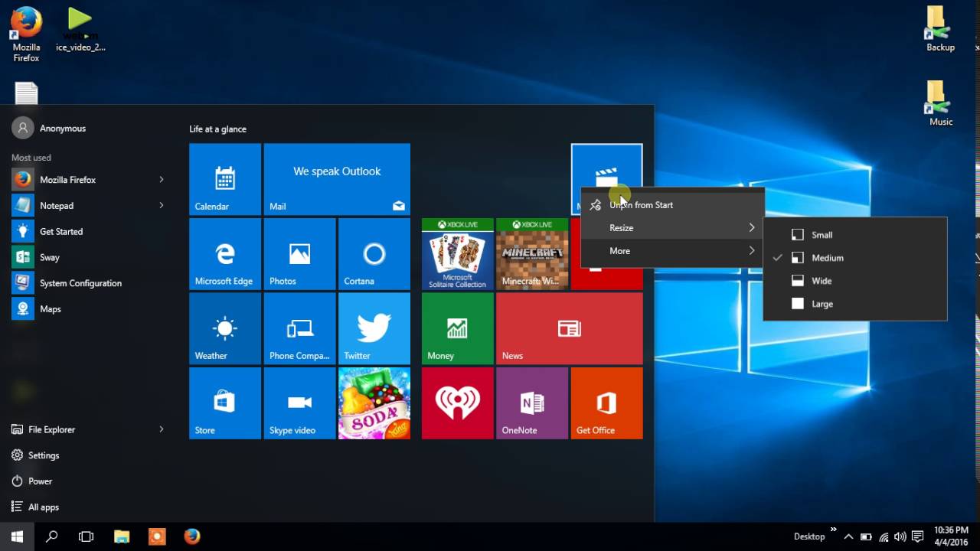Open the Money tile
The height and width of the screenshot is (551, 980).
point(457,328)
